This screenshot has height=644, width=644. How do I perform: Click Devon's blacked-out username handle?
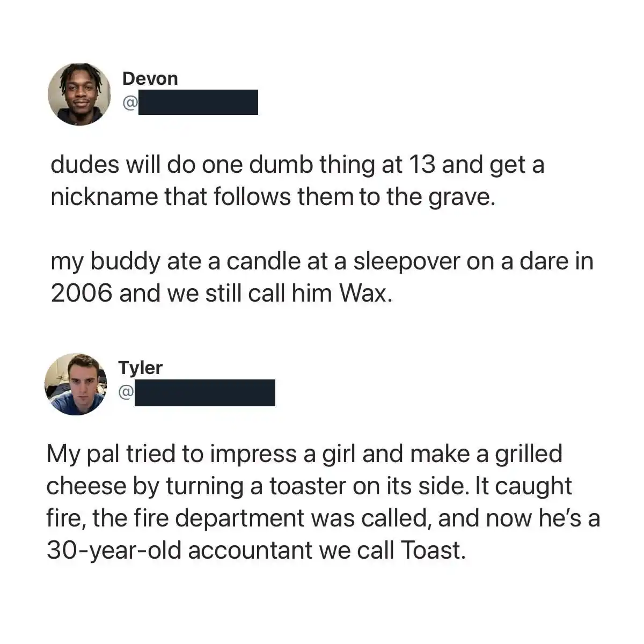pos(199,102)
